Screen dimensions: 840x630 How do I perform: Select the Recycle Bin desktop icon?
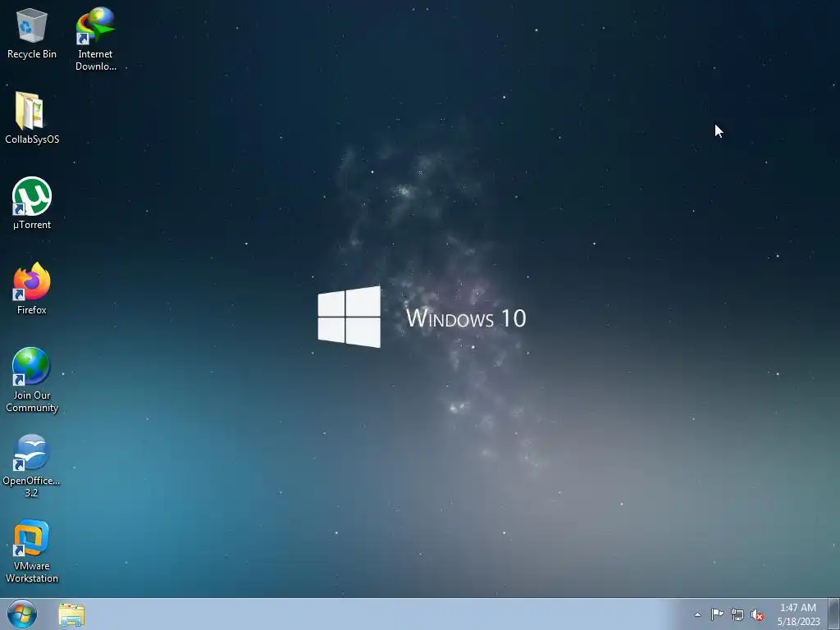pyautogui.click(x=32, y=33)
